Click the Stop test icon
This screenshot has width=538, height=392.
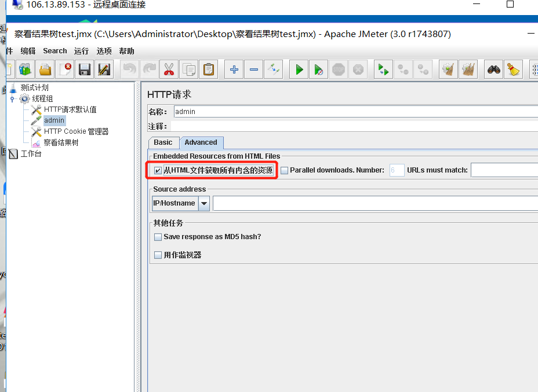coord(339,69)
